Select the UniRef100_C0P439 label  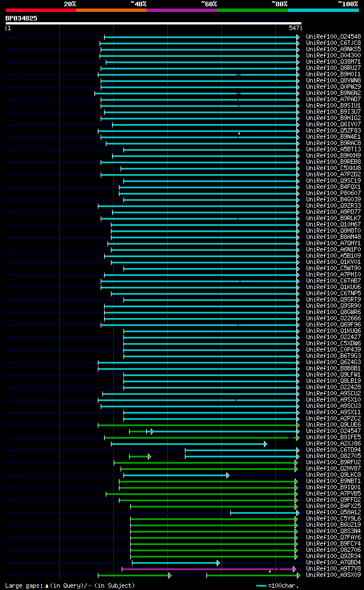pos(333,350)
